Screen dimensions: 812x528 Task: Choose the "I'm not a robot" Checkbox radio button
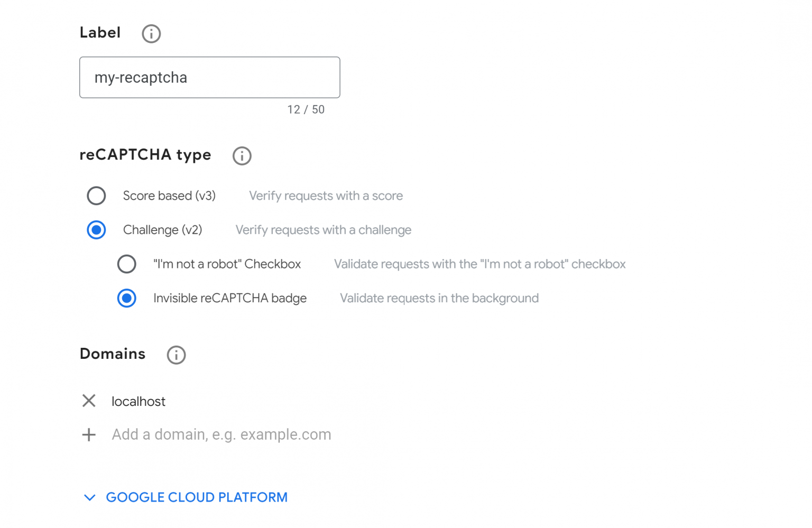click(x=127, y=264)
